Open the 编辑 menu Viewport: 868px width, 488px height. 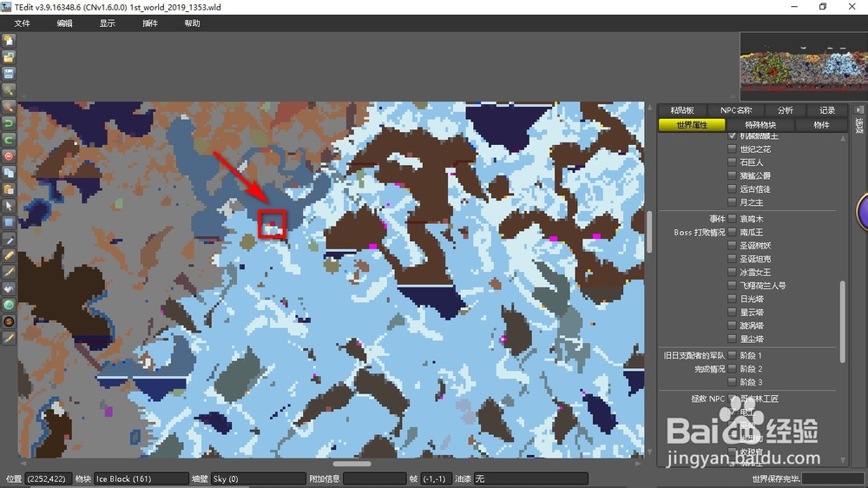[65, 23]
